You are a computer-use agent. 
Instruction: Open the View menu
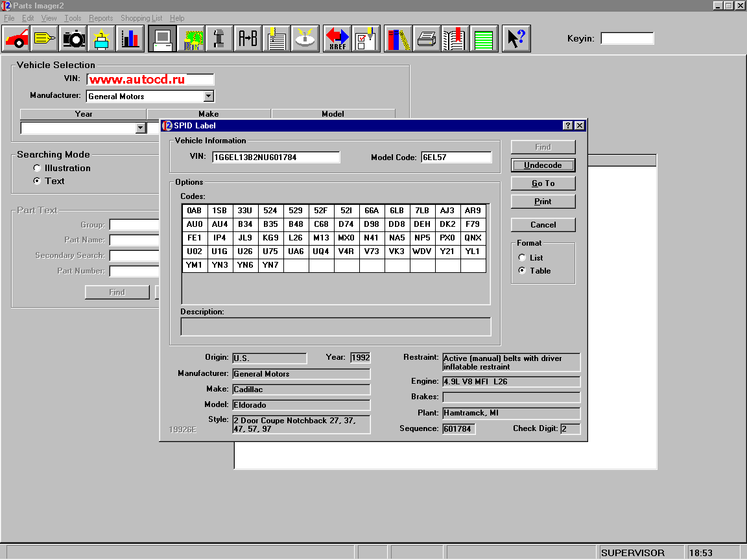[x=49, y=18]
